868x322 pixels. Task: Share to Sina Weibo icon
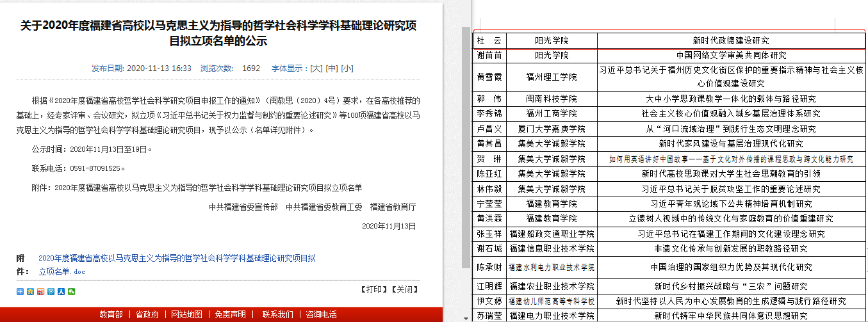pos(41,292)
